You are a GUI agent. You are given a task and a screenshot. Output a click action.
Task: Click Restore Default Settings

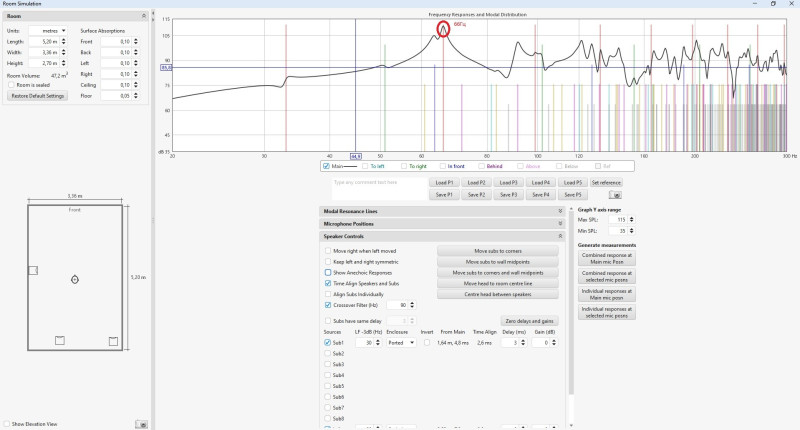click(38, 96)
